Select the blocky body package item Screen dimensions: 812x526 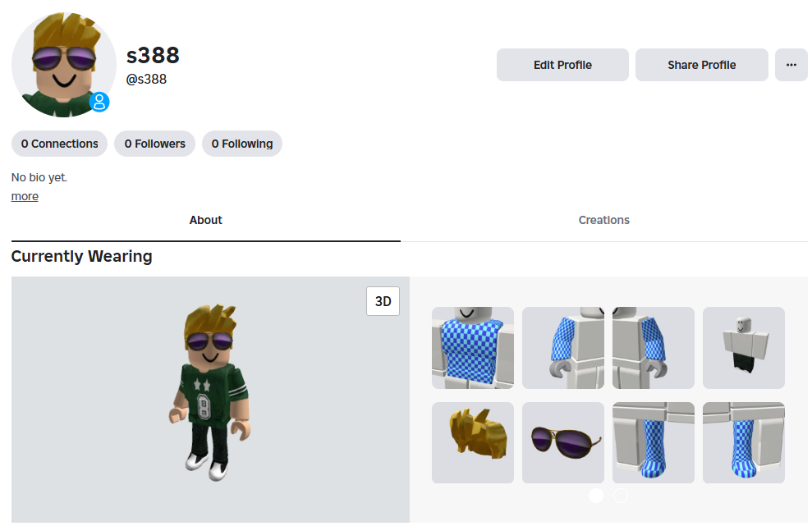[744, 348]
